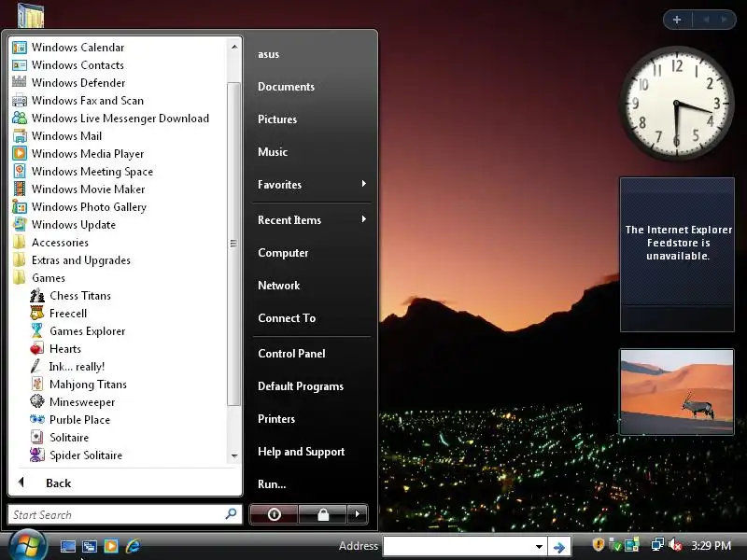Launch Windows Contacts icon
The height and width of the screenshot is (560, 747).
(x=20, y=64)
